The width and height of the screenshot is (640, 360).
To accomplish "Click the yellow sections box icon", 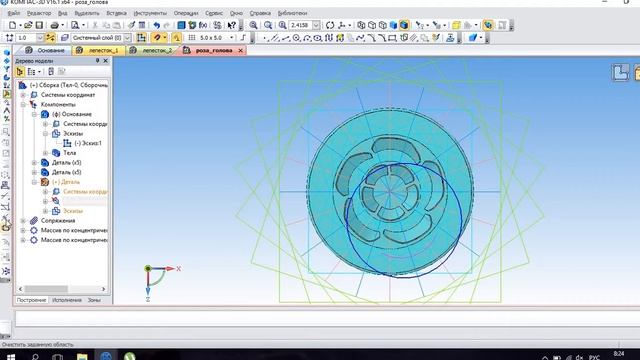I will point(456,25).
